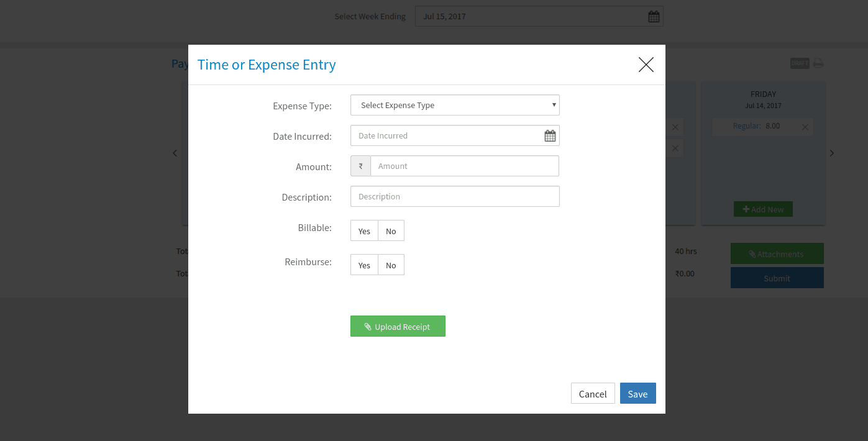Click into the Description text field
Screen dimensions: 868x441
455,196
